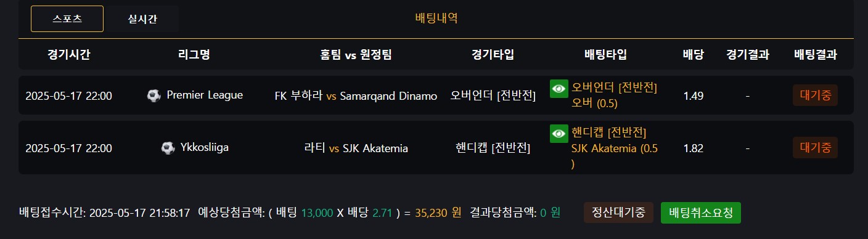Click 대기중 badge for FK 부하라 match
The height and width of the screenshot is (239, 868).
click(815, 95)
